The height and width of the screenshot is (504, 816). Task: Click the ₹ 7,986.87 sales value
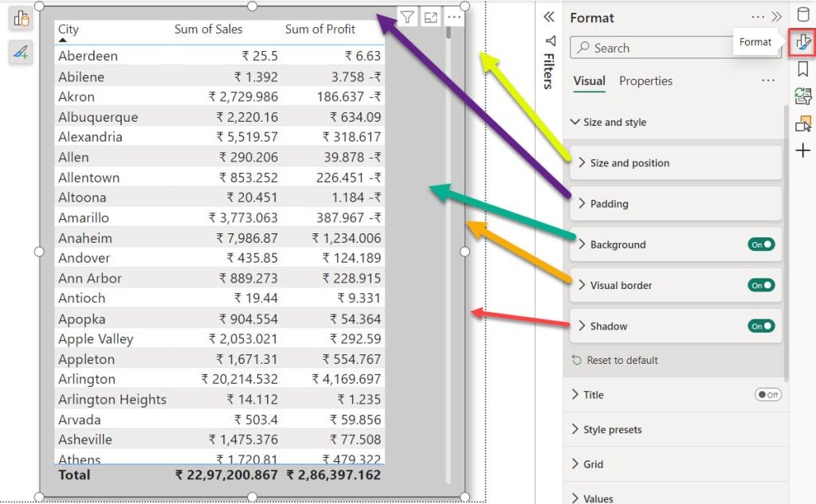click(x=247, y=238)
